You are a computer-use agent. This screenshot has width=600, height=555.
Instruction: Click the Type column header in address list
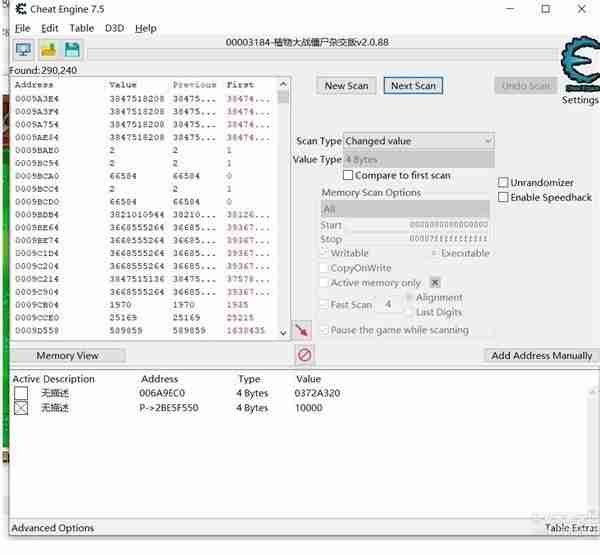[x=249, y=379]
